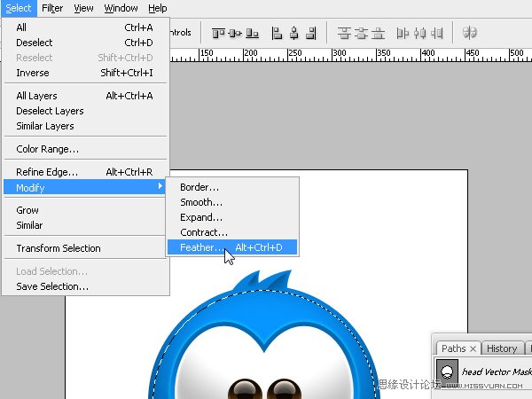Click the Align Left Edges icon
Image resolution: width=532 pixels, height=399 pixels.
(277, 33)
